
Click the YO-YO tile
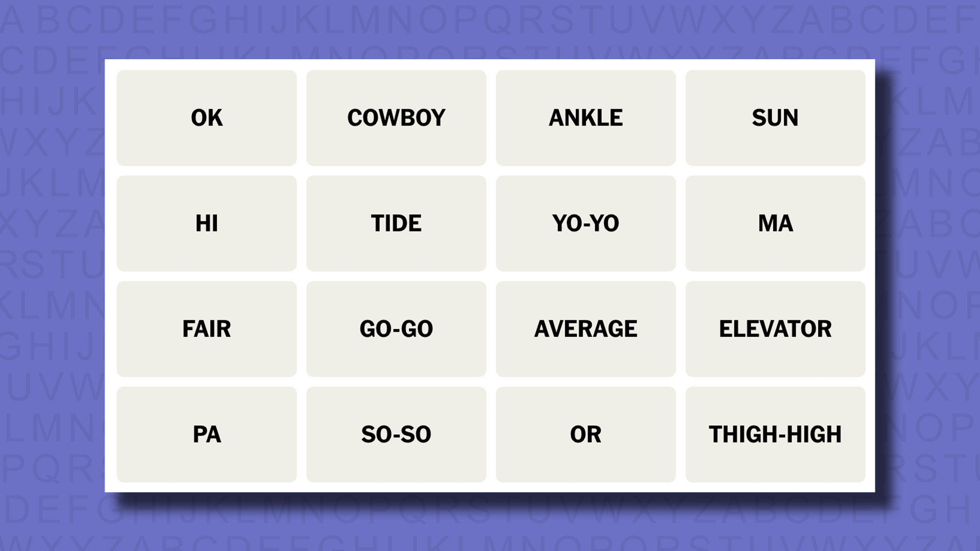585,222
